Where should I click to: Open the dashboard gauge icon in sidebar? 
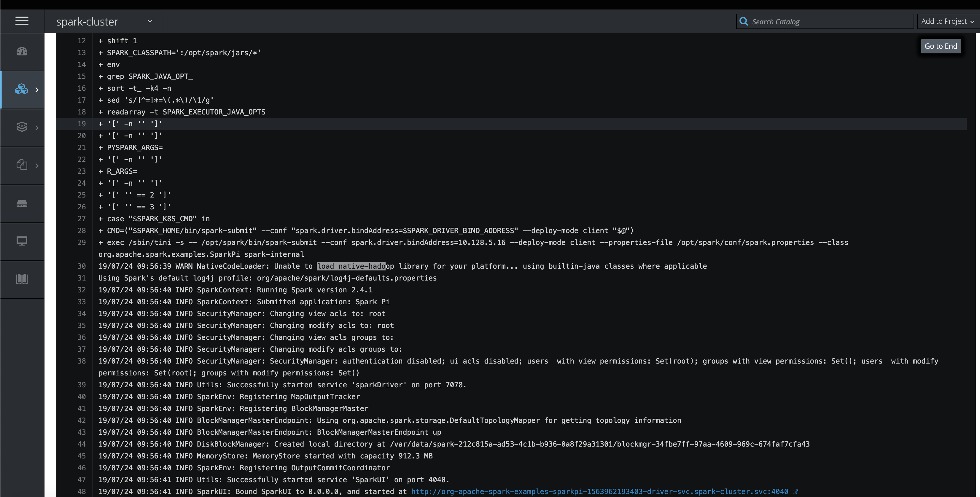pos(22,51)
